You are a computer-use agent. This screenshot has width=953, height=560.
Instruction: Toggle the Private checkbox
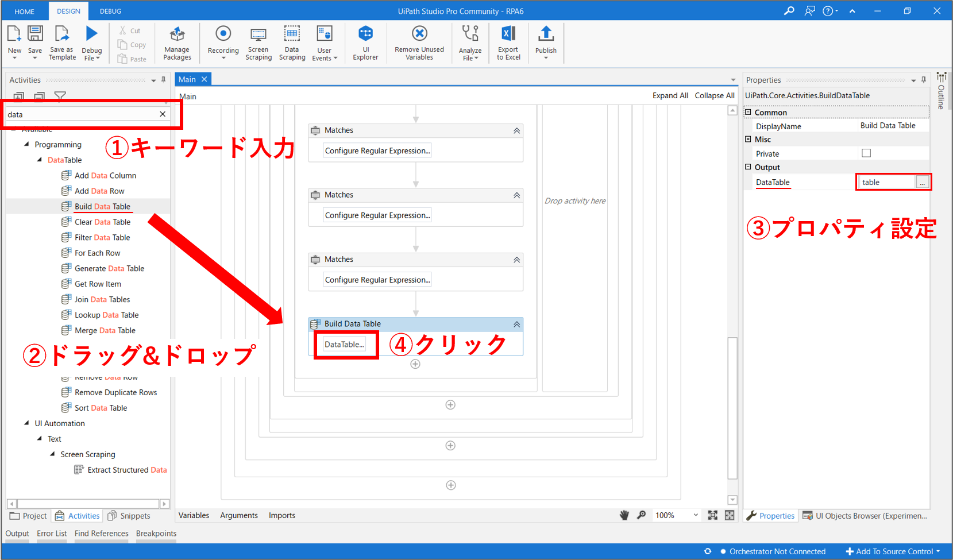click(x=866, y=153)
